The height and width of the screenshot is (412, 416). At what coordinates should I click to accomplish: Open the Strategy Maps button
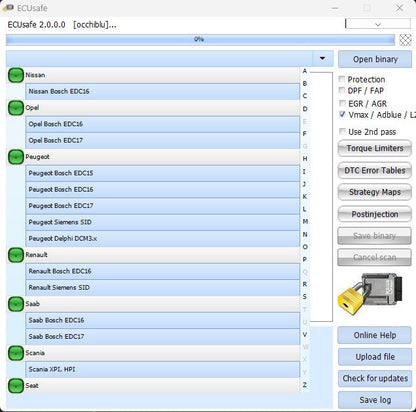coord(375,192)
